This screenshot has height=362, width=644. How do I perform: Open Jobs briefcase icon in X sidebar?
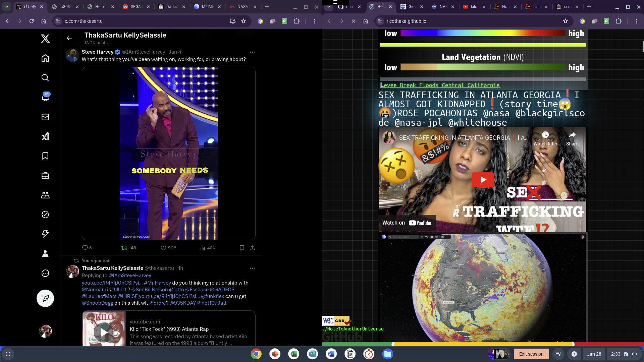point(45,176)
